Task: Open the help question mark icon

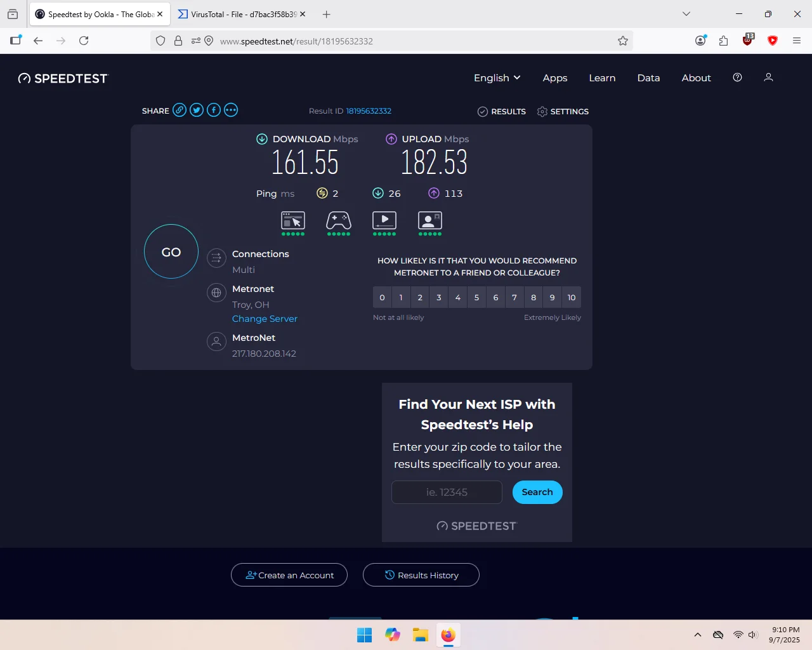Action: pos(737,77)
